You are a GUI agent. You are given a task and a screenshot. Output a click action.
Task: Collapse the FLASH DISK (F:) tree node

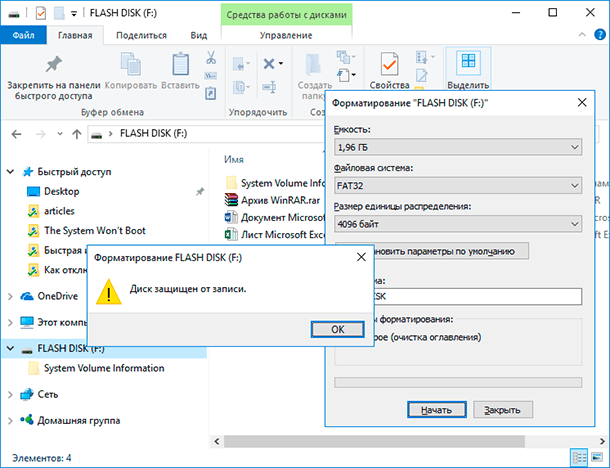click(11, 349)
